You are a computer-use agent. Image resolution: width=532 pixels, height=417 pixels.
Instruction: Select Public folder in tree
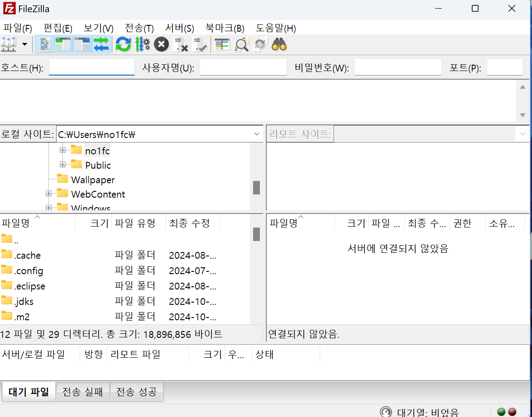(98, 165)
